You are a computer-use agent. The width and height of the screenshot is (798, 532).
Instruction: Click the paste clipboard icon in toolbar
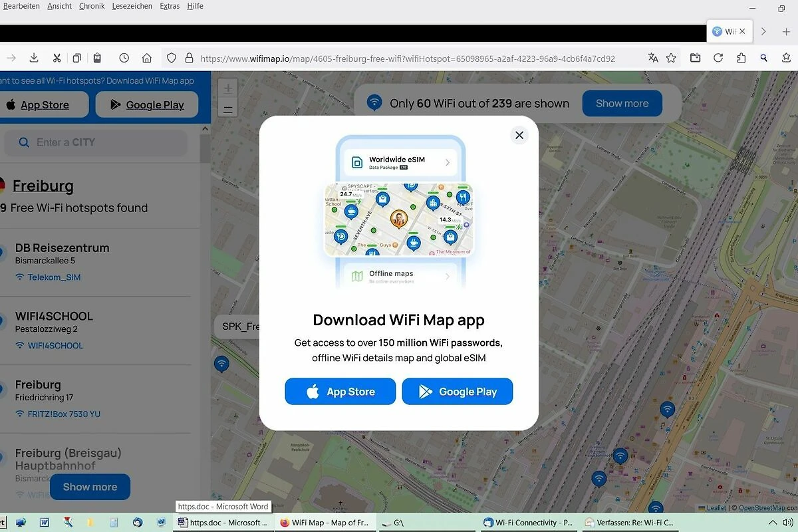tap(97, 58)
